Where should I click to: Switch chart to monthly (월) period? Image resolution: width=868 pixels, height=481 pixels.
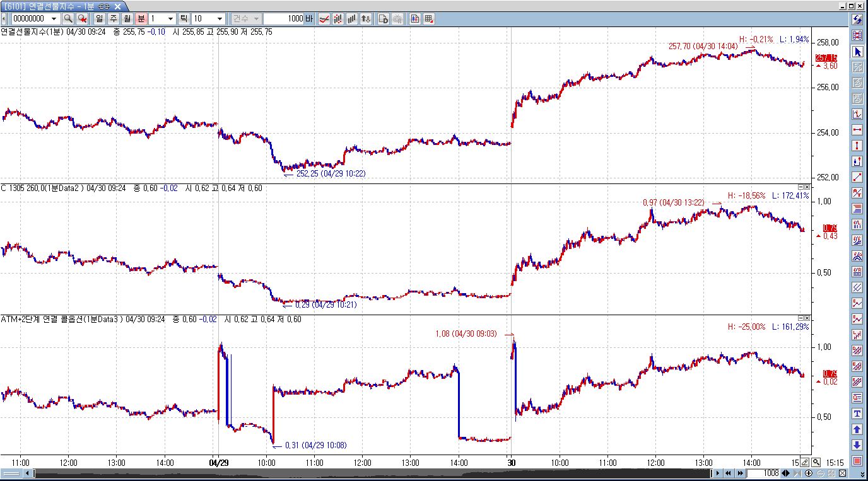coord(127,19)
